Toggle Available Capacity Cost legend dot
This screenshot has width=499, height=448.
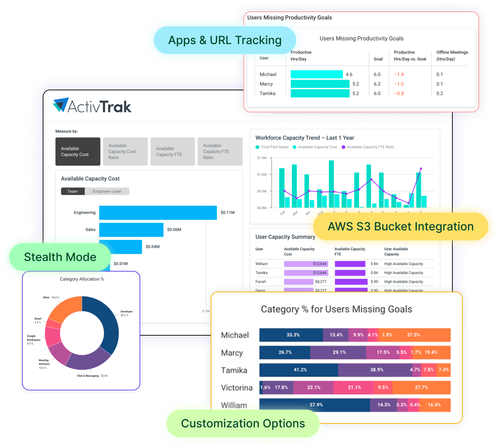tap(294, 147)
